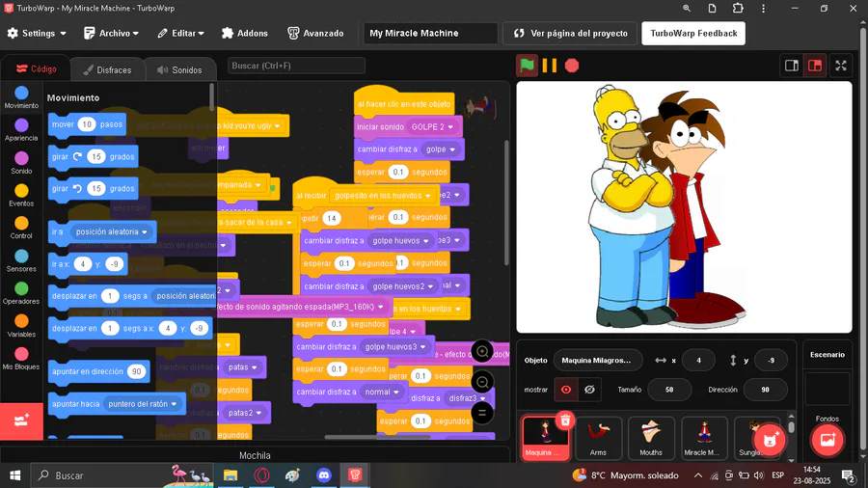868x488 pixels.
Task: Click the project title field
Action: click(x=430, y=33)
